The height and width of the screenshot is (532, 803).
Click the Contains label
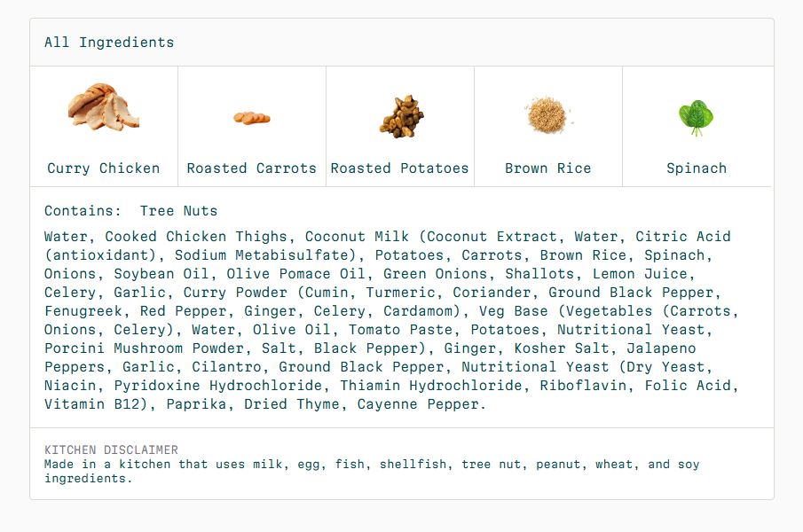[83, 211]
